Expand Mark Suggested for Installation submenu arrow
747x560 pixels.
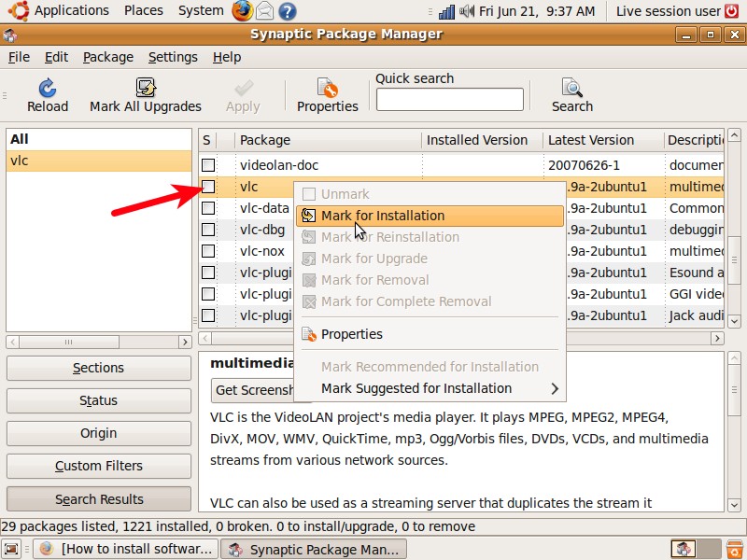point(555,388)
